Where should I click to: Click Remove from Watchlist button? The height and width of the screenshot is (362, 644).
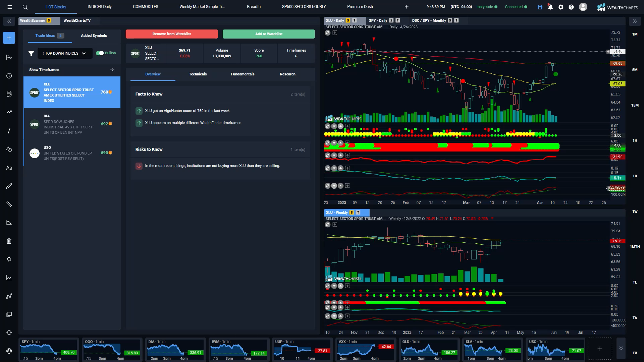172,34
